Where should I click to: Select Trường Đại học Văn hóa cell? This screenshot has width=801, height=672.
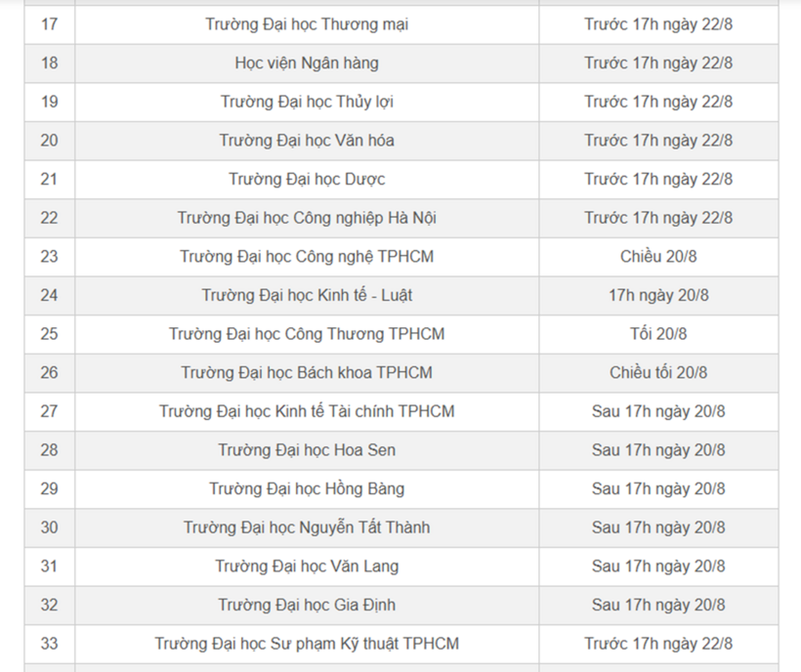tap(307, 141)
